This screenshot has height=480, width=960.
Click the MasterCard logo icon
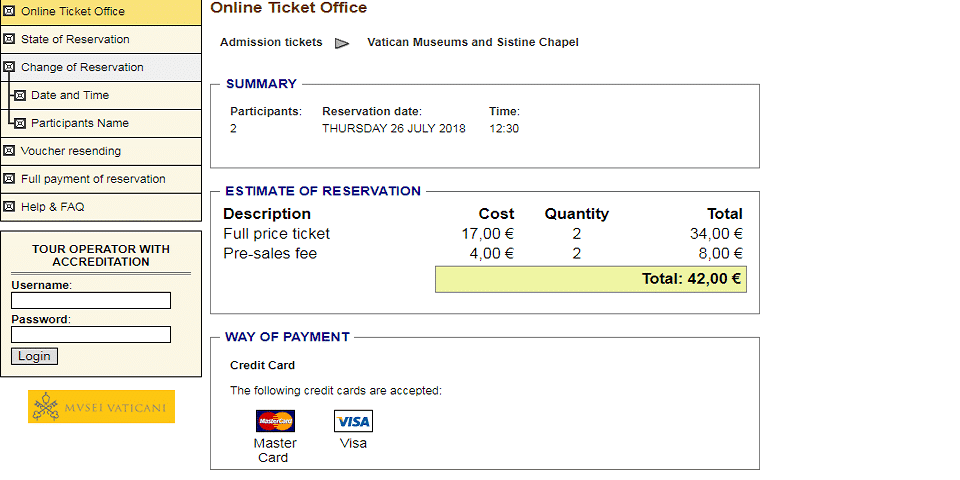[x=275, y=421]
